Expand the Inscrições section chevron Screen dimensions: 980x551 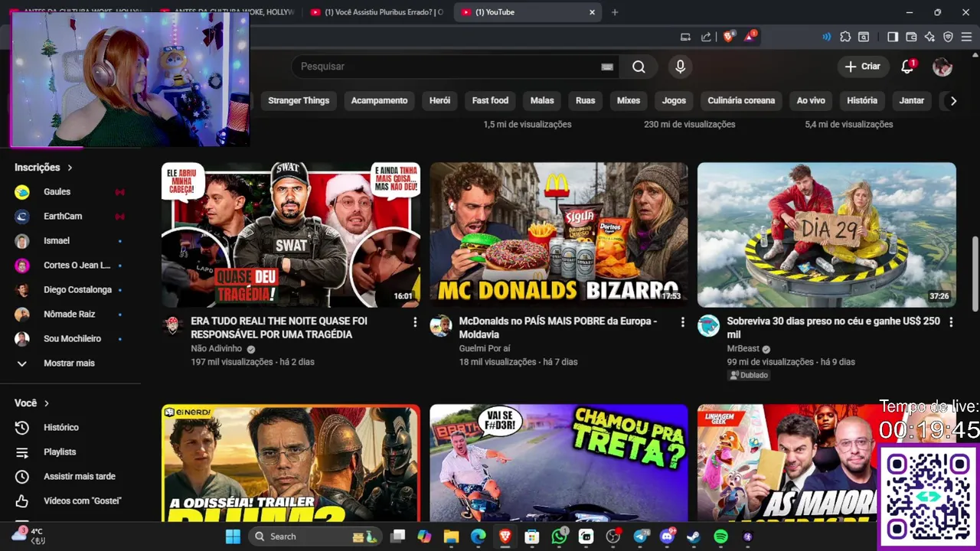pos(70,168)
